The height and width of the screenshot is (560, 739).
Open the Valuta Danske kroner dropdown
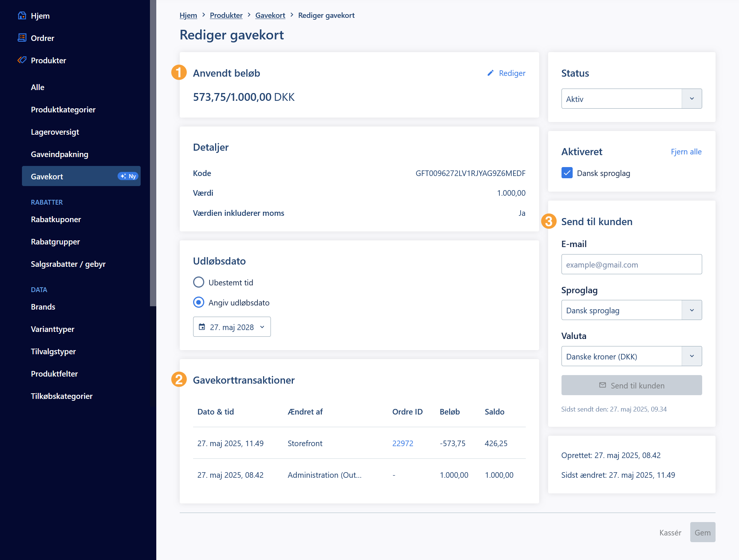[631, 356]
